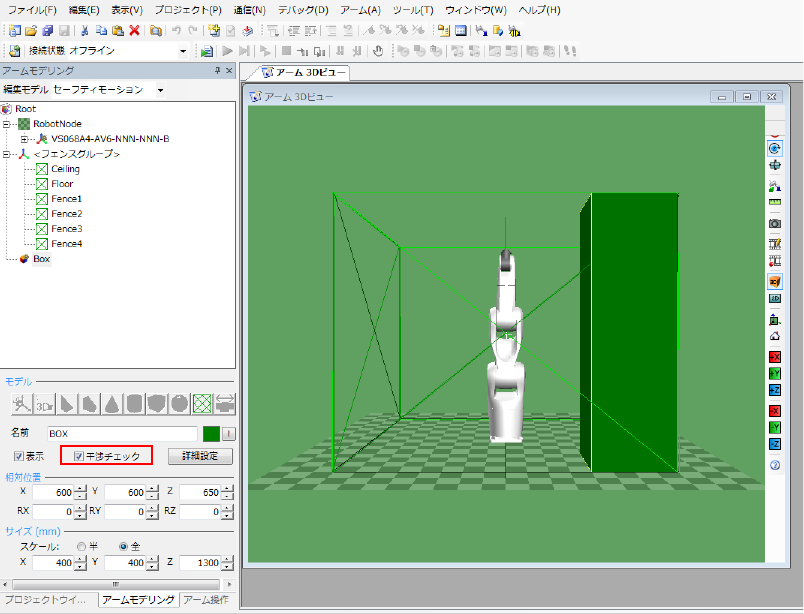The image size is (804, 614).
Task: Toggle the 表示 visibility checkbox
Action: (x=19, y=456)
